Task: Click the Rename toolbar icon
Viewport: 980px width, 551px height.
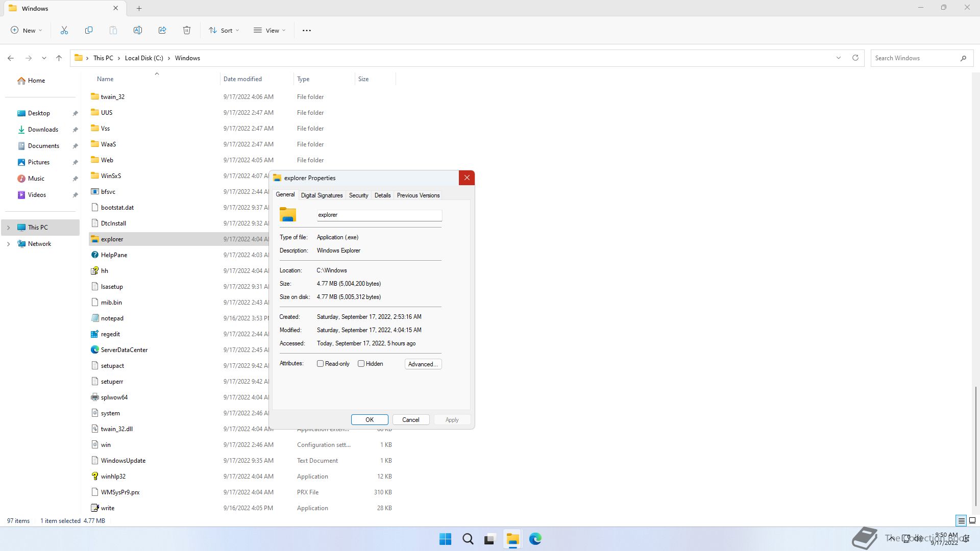Action: tap(138, 31)
